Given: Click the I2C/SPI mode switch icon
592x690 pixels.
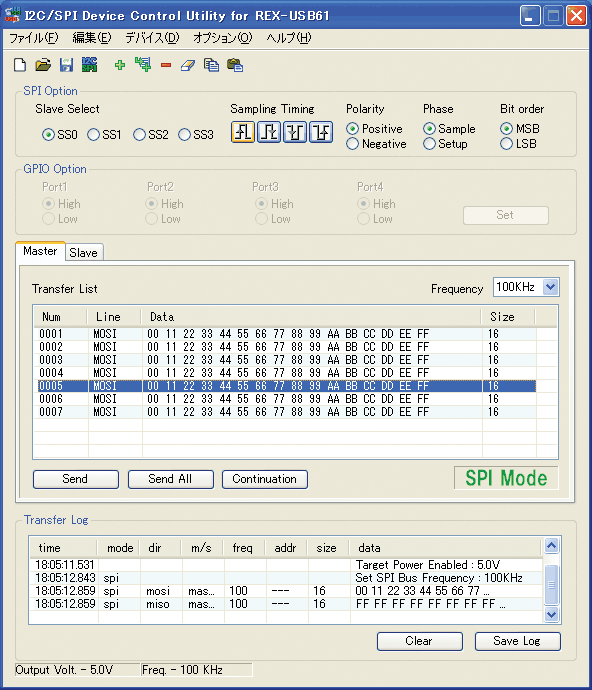Looking at the screenshot, I should 90,65.
